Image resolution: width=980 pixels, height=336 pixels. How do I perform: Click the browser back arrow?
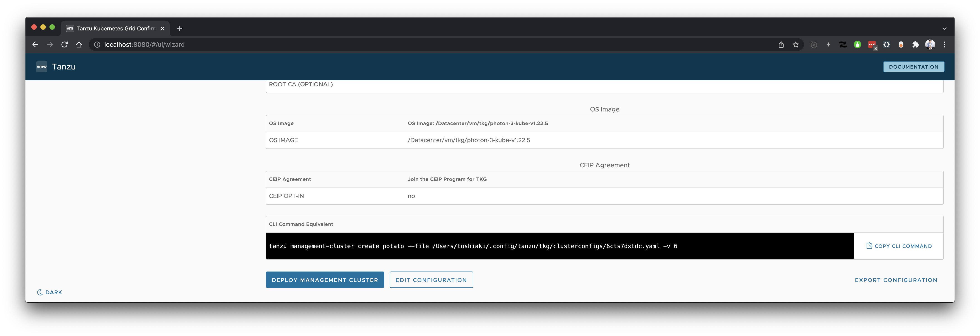(x=35, y=44)
